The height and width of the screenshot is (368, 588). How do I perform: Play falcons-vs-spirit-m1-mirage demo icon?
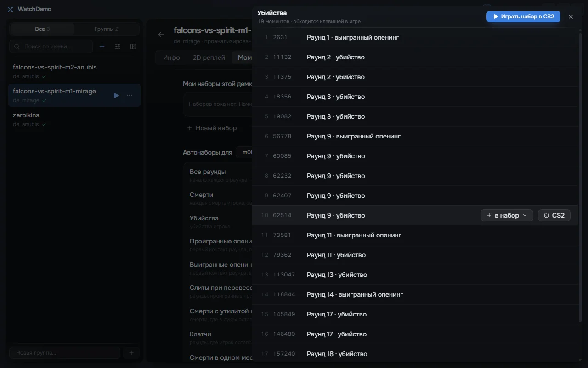click(116, 95)
